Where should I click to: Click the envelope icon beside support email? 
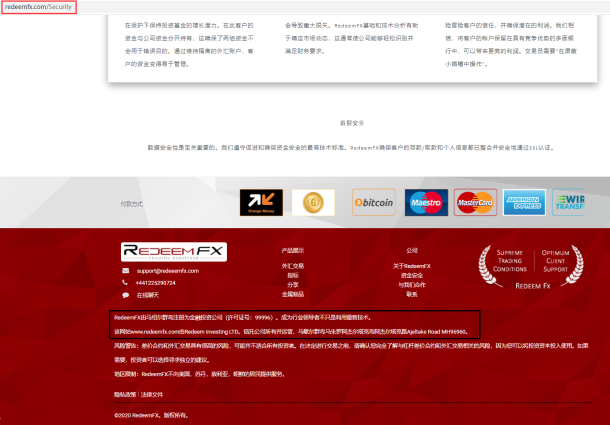point(125,270)
